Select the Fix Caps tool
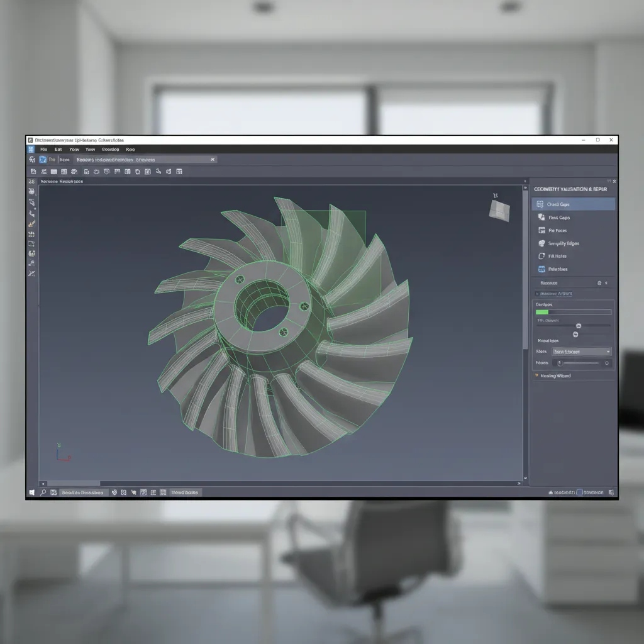 (573, 217)
